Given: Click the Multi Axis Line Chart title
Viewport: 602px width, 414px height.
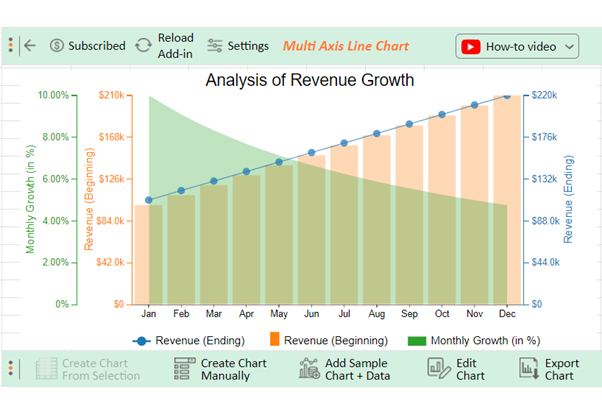Looking at the screenshot, I should coord(346,46).
